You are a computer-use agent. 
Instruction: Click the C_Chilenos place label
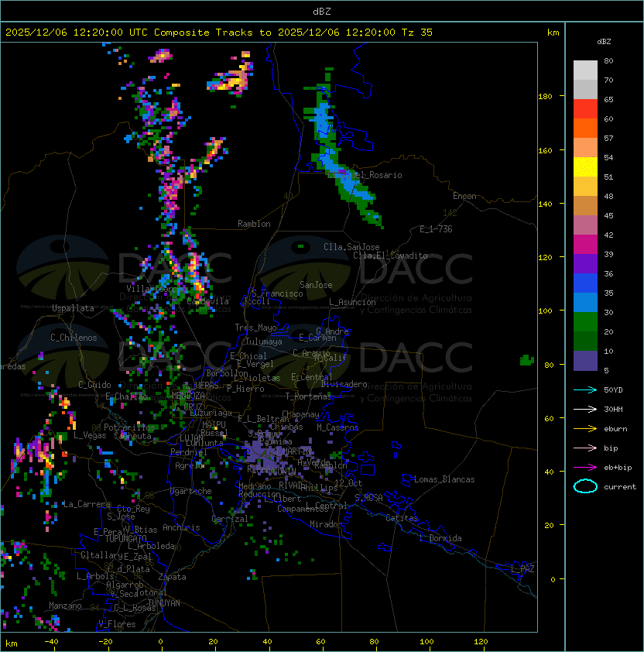pyautogui.click(x=74, y=338)
